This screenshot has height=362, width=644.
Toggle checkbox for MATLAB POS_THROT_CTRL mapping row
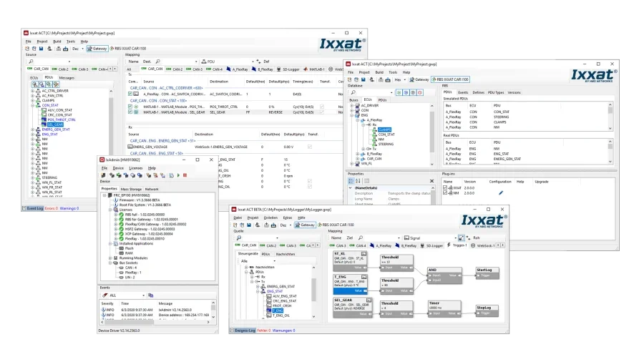pyautogui.click(x=130, y=107)
